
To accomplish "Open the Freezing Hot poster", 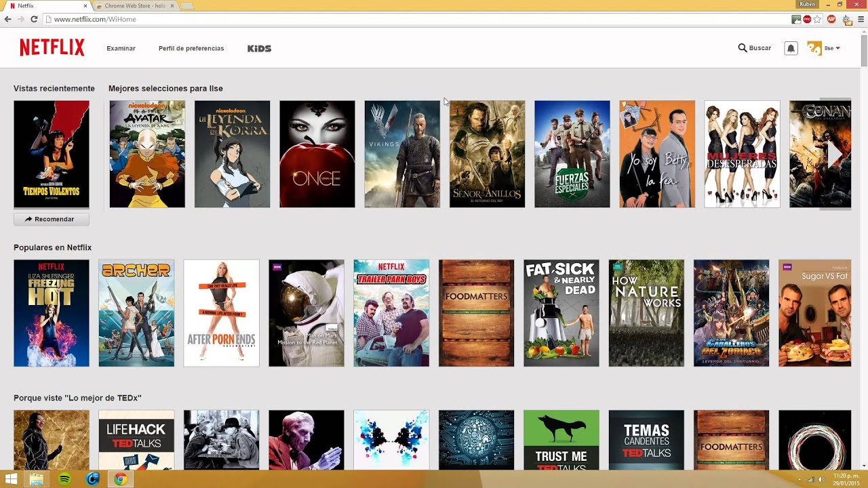I will coord(52,313).
